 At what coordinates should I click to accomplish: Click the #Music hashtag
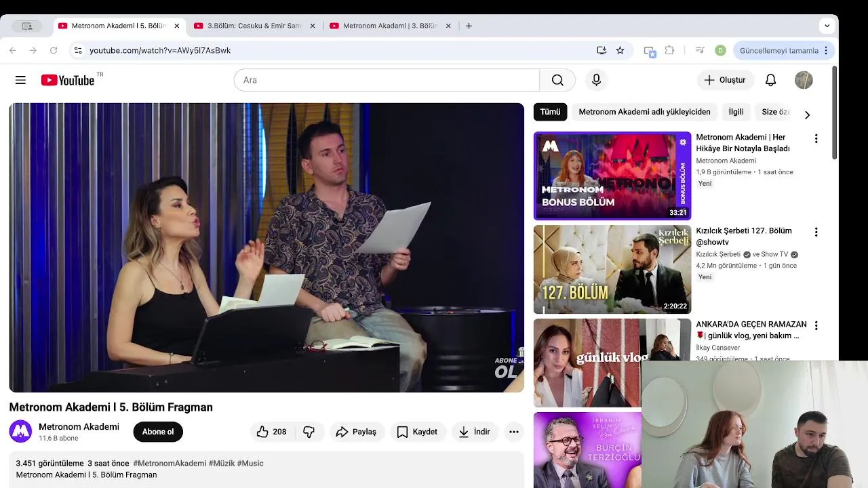[x=250, y=463]
